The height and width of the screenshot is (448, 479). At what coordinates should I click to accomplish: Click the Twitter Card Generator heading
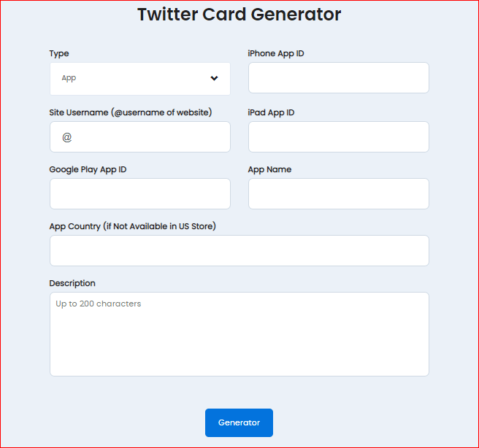tap(239, 15)
